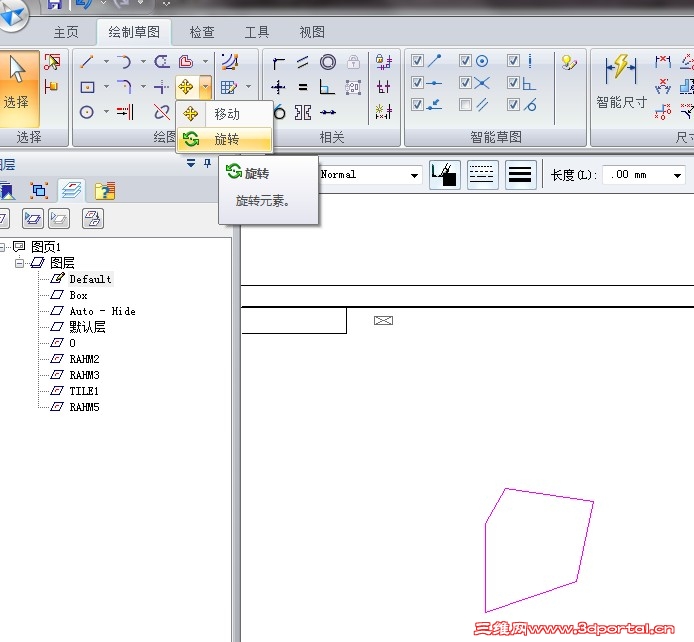Click the line color swatch button
Image resolution: width=694 pixels, height=642 pixels.
point(444,175)
